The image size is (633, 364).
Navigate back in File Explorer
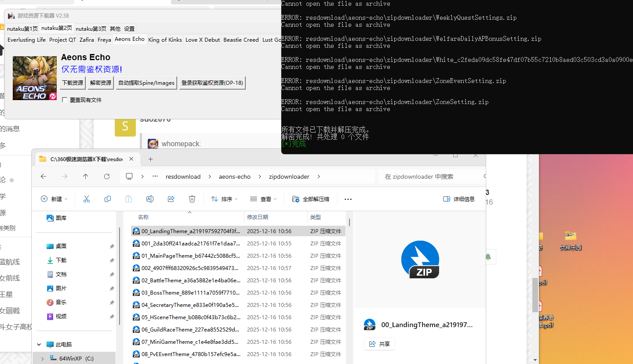44,177
